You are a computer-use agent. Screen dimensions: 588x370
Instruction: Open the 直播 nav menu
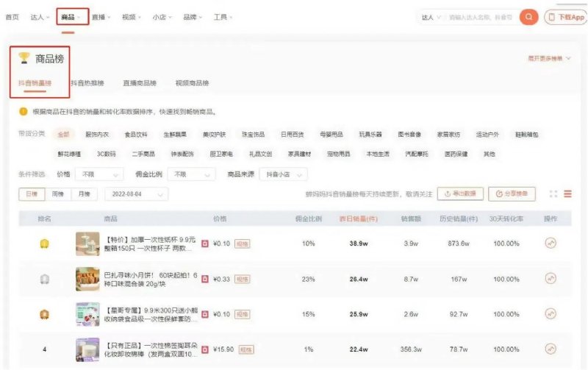101,17
